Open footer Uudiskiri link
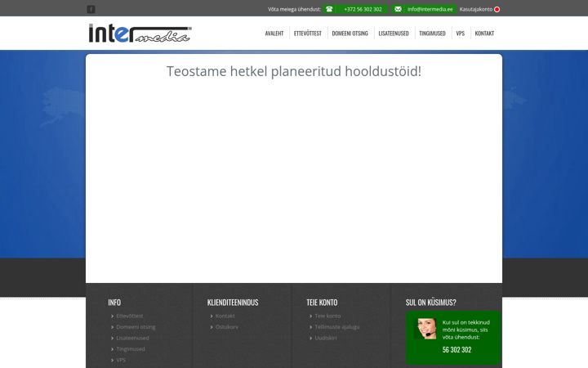 tap(326, 338)
